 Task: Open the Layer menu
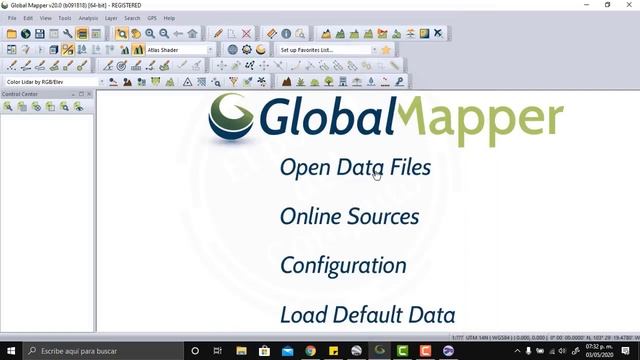pos(111,18)
